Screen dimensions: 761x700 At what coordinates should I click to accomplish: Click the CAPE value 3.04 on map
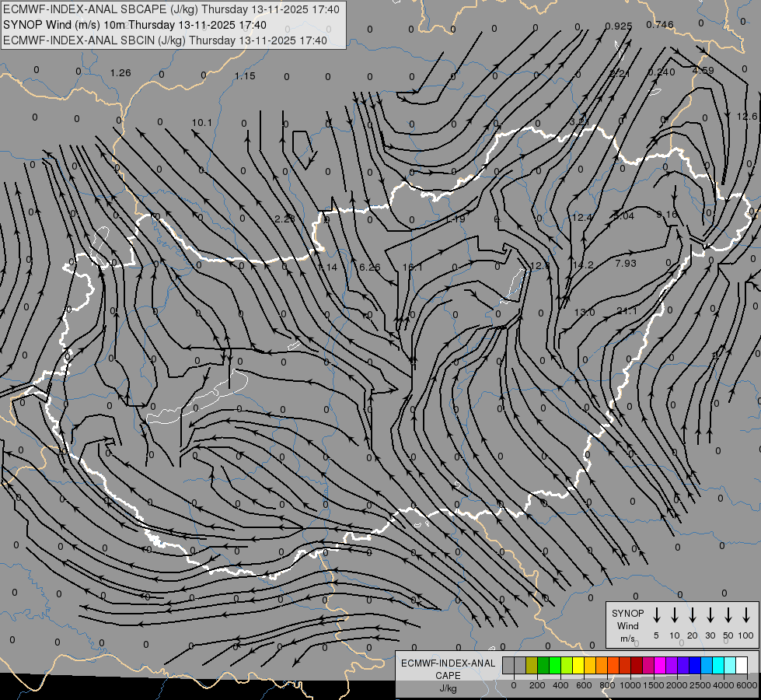click(624, 216)
